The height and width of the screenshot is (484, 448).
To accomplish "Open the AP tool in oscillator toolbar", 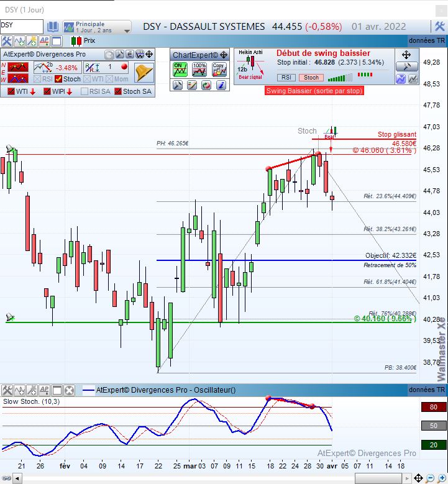I will 45,390.
